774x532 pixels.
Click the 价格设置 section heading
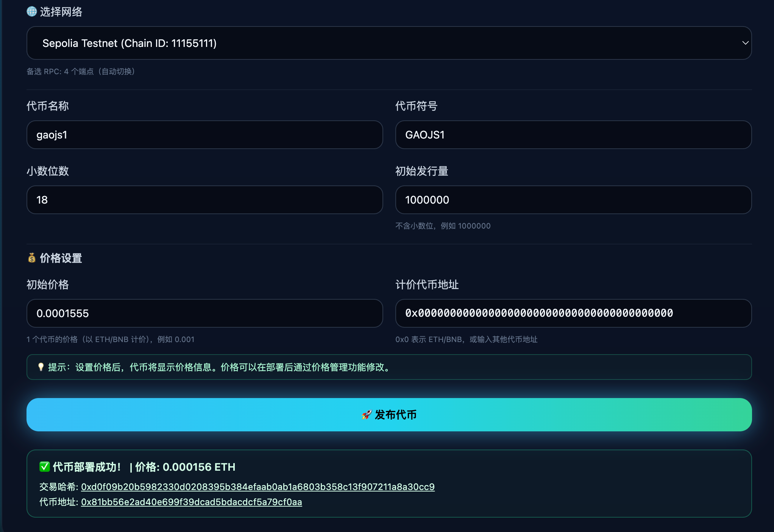[61, 258]
